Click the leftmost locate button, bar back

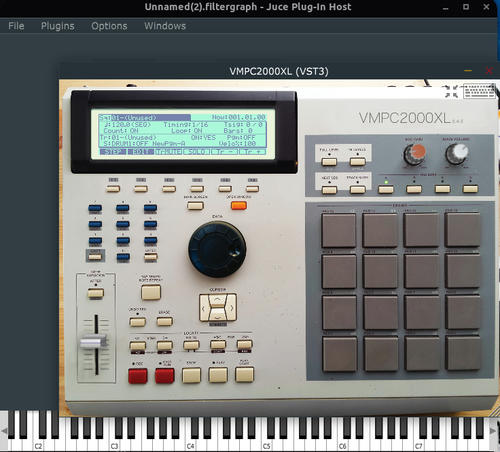click(138, 345)
